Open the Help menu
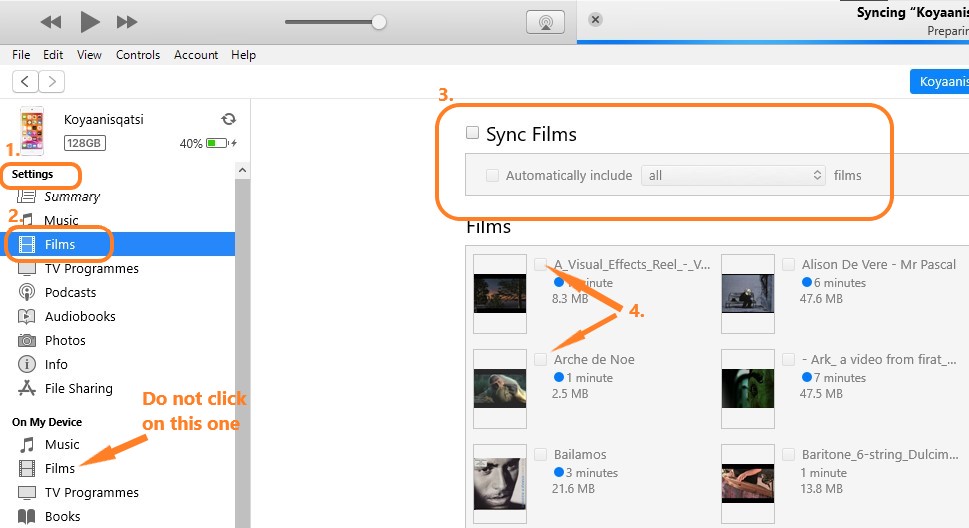Viewport: 969px width, 528px height. tap(243, 55)
